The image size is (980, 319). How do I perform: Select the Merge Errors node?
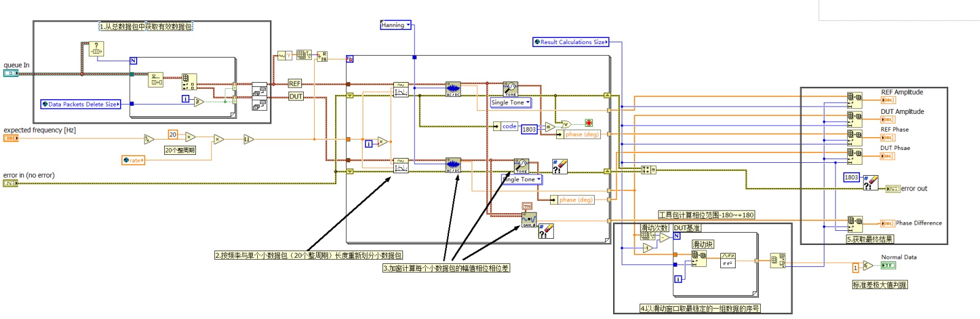tap(648, 170)
